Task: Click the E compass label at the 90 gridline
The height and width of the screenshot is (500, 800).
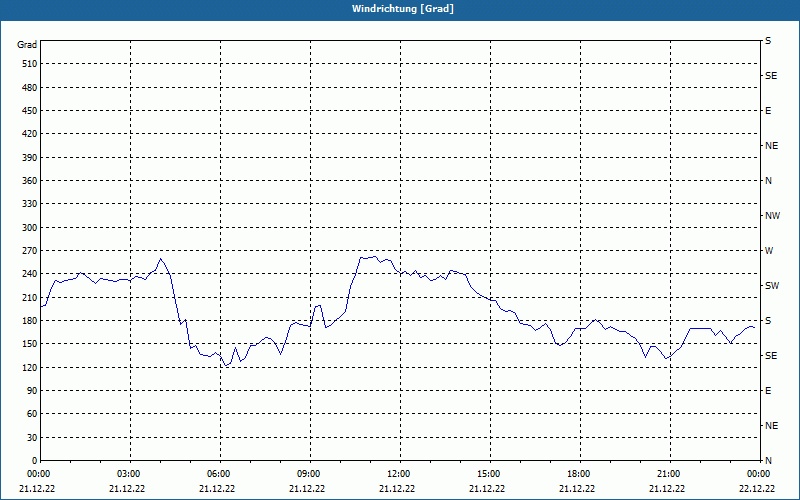Action: [x=768, y=391]
